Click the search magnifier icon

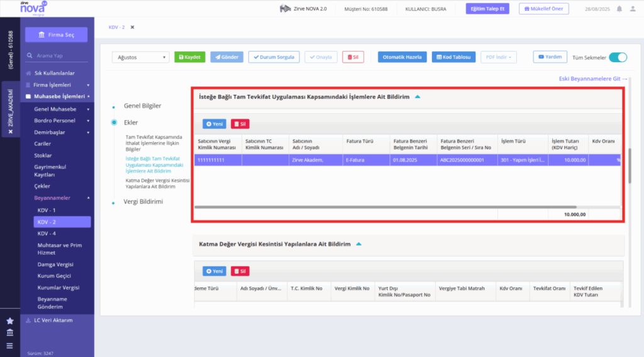(30, 56)
